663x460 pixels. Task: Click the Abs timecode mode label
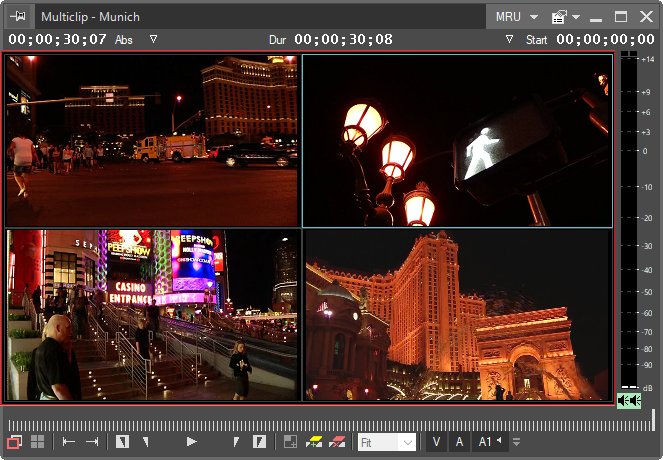[x=123, y=40]
